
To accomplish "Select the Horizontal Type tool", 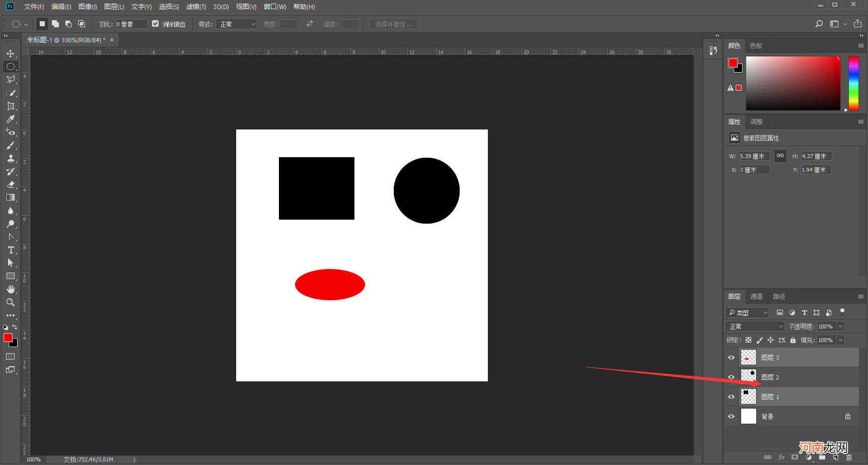I will (x=11, y=250).
